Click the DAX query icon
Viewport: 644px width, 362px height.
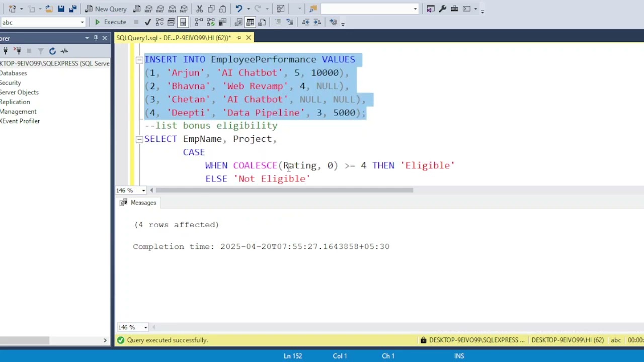[x=184, y=9]
